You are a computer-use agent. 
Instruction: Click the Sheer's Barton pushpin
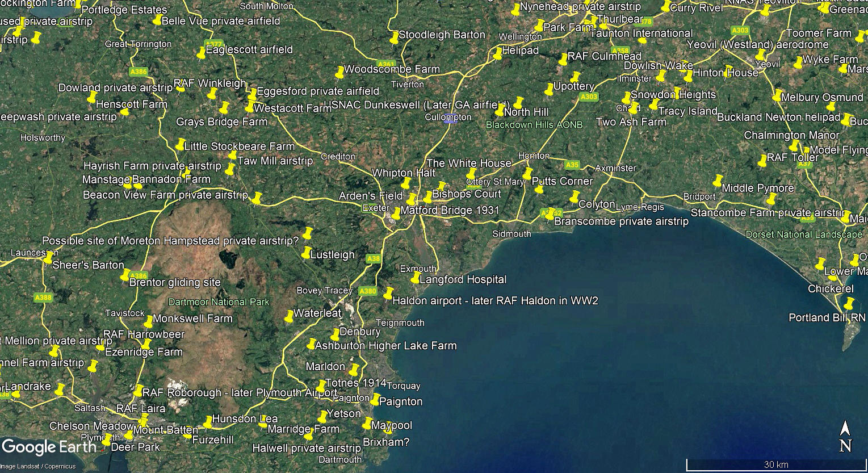pos(48,258)
